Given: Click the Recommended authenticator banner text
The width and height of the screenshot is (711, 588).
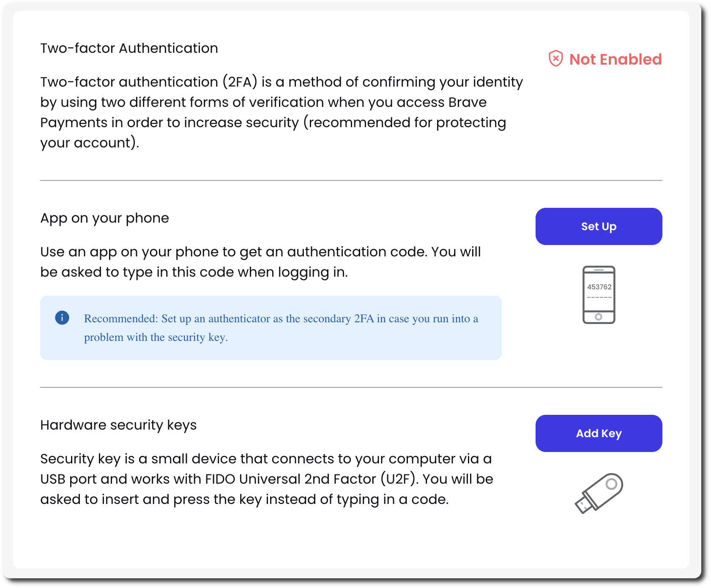Looking at the screenshot, I should coord(281,328).
